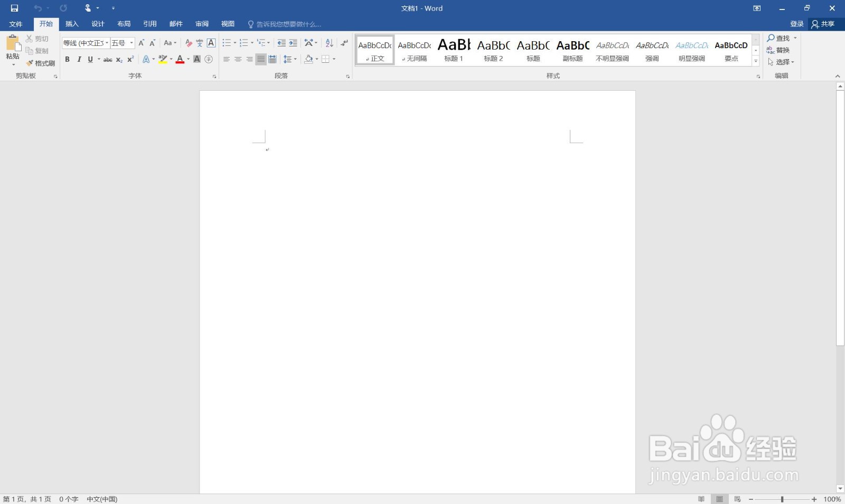Switch to the Insert (插入) tab
The width and height of the screenshot is (845, 504).
72,24
